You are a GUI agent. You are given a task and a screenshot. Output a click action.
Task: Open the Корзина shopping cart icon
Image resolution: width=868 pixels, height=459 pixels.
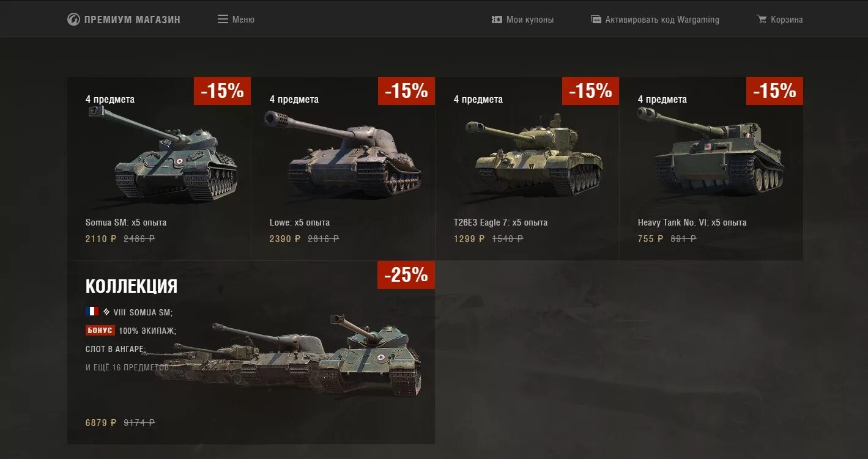762,20
